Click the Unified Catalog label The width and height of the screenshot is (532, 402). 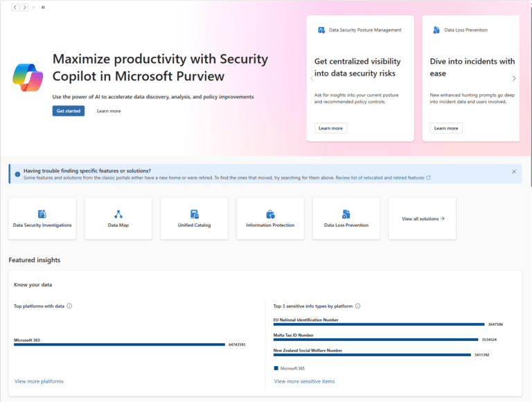tap(195, 225)
